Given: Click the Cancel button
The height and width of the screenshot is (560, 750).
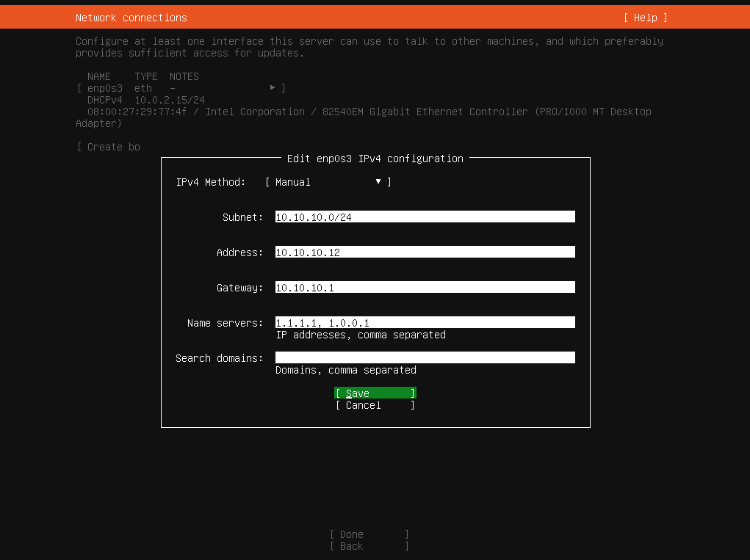Looking at the screenshot, I should [x=375, y=405].
